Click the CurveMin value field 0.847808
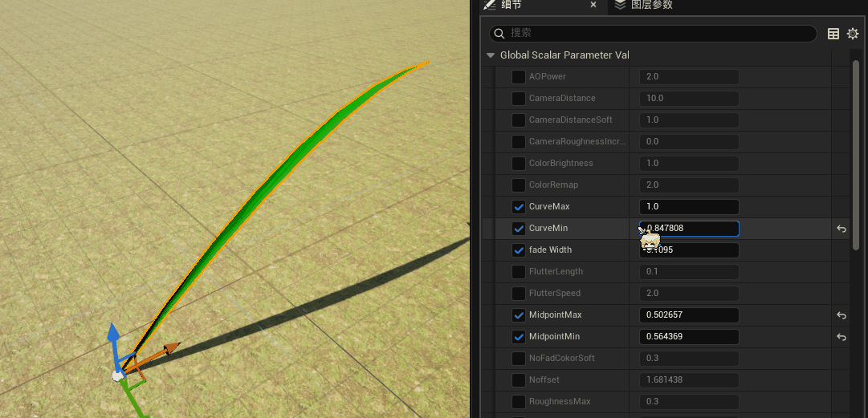This screenshot has height=418, width=868. point(689,229)
